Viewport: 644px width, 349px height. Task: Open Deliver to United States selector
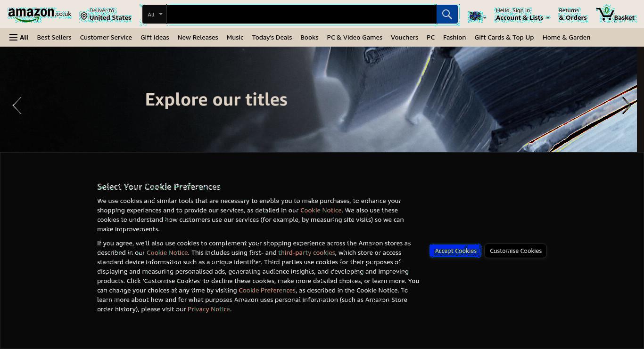point(106,14)
